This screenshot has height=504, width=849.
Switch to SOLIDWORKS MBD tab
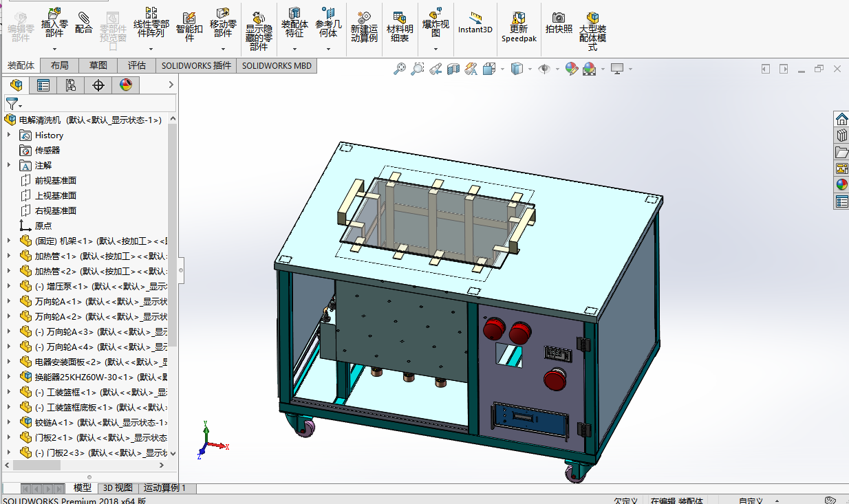click(277, 65)
